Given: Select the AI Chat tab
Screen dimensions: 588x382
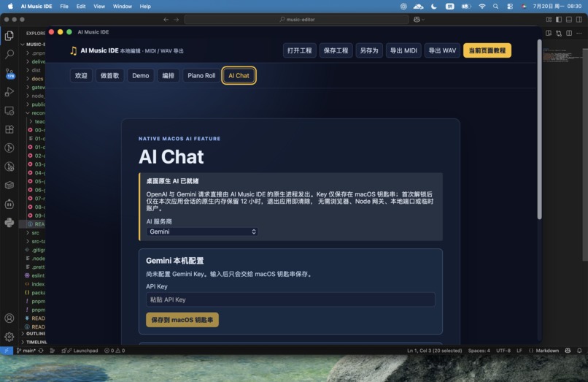Looking at the screenshot, I should pyautogui.click(x=239, y=75).
